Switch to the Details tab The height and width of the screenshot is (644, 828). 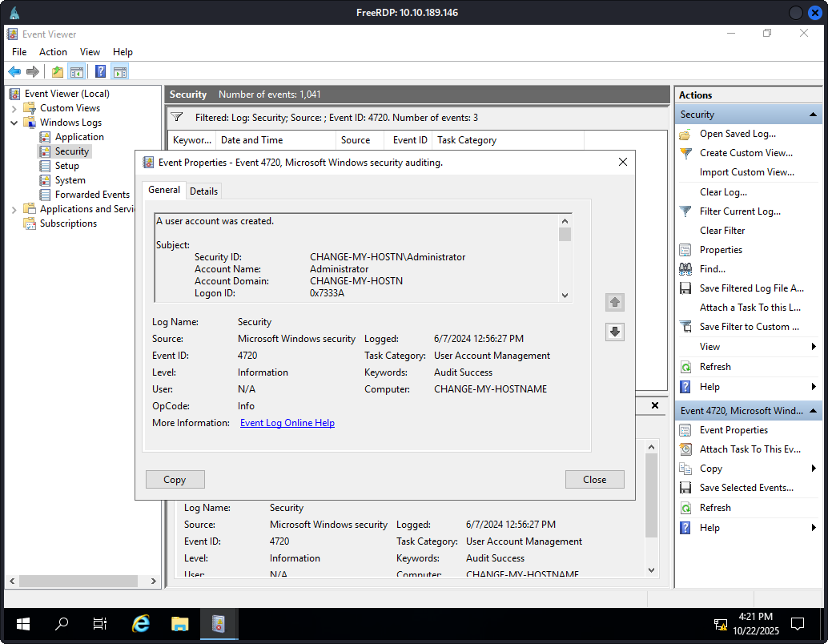(x=204, y=191)
